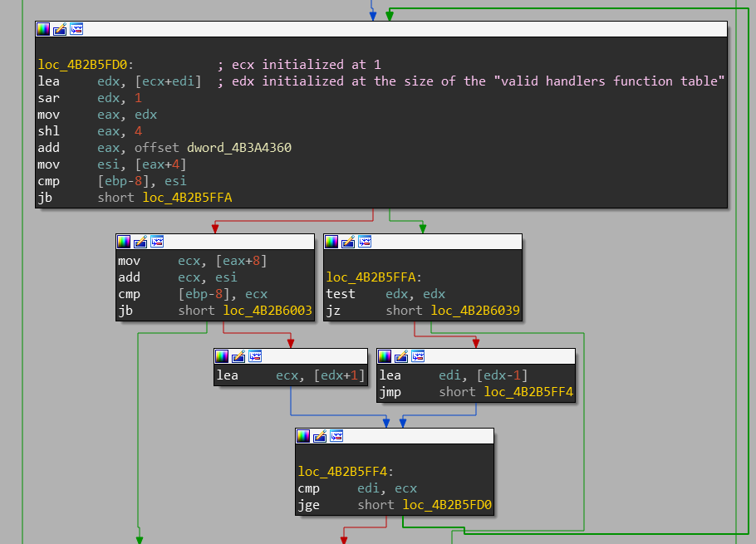Click the 'sar' instruction mnemonic

48,98
